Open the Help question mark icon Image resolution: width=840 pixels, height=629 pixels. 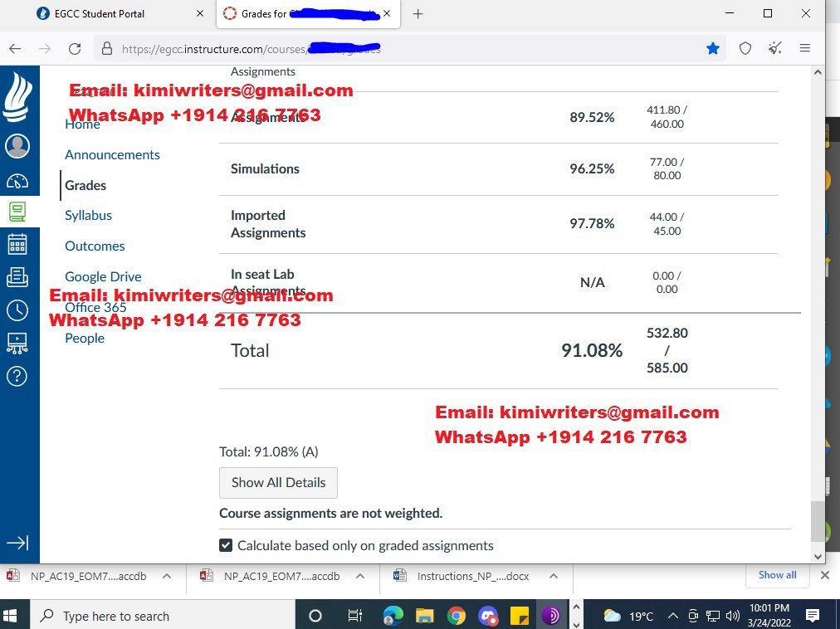(x=17, y=376)
